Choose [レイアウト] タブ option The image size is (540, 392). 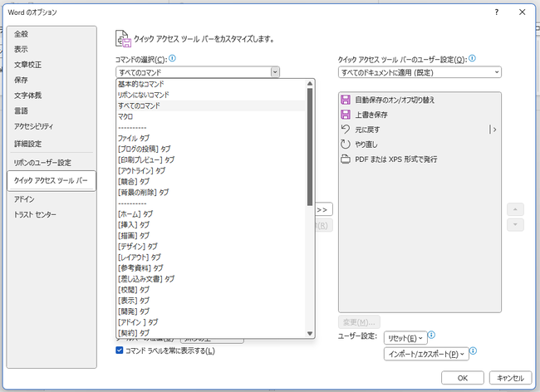[x=210, y=257]
